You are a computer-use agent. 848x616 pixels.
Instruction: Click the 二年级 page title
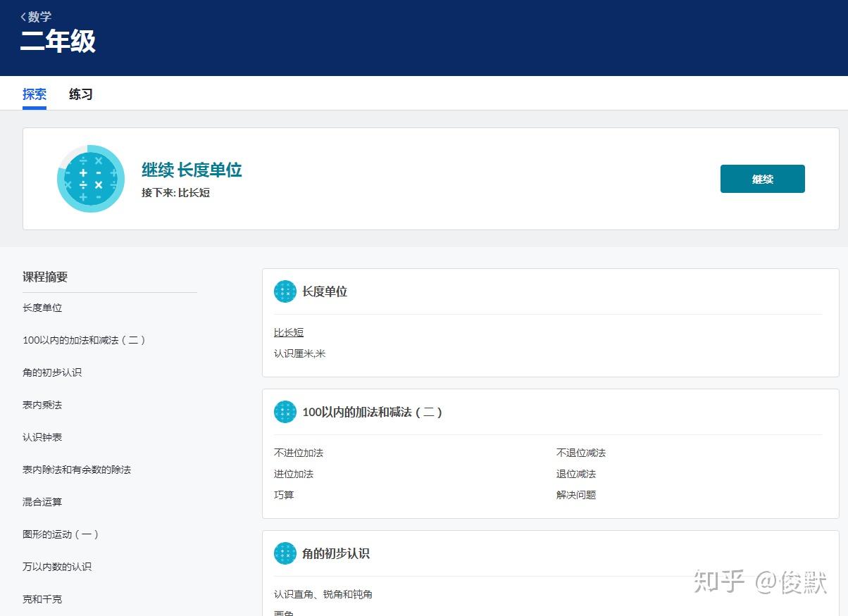click(58, 42)
